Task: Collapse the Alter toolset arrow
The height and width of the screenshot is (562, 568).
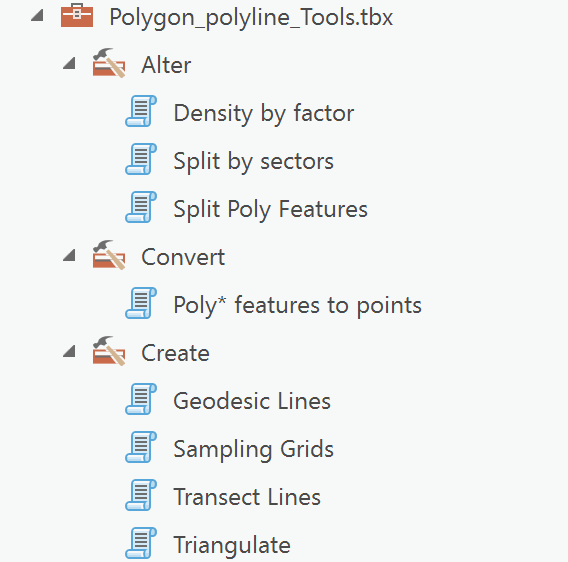Action: tap(69, 63)
